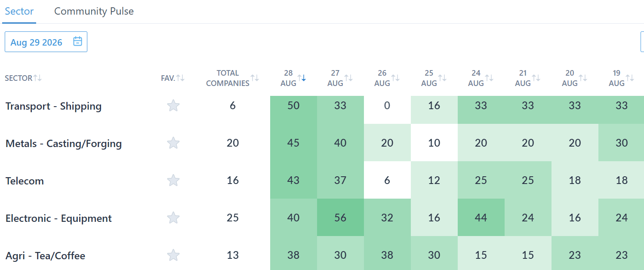Favorite the Telecom sector star

coord(173,181)
